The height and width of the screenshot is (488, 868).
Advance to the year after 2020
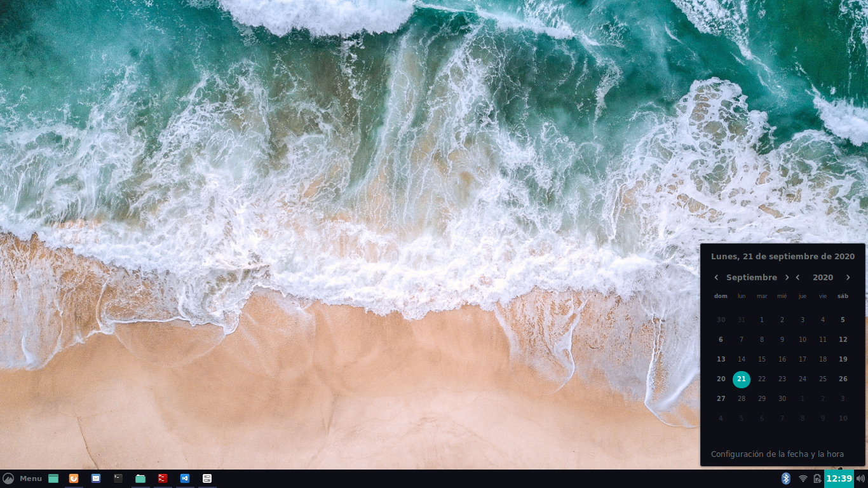pos(848,278)
